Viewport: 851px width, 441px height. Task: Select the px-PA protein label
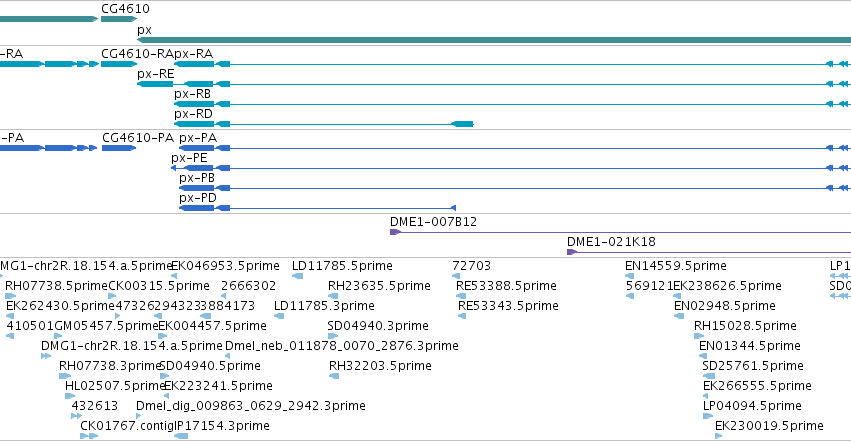tap(198, 138)
